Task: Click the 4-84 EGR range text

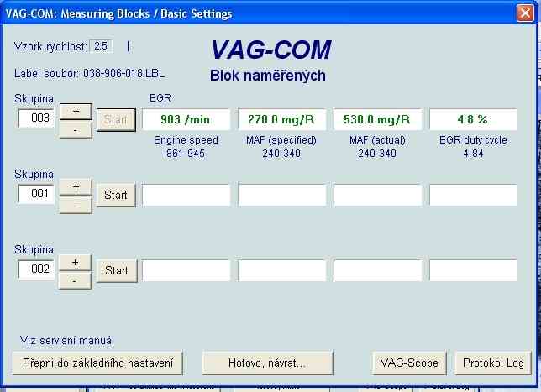Action: tap(473, 154)
